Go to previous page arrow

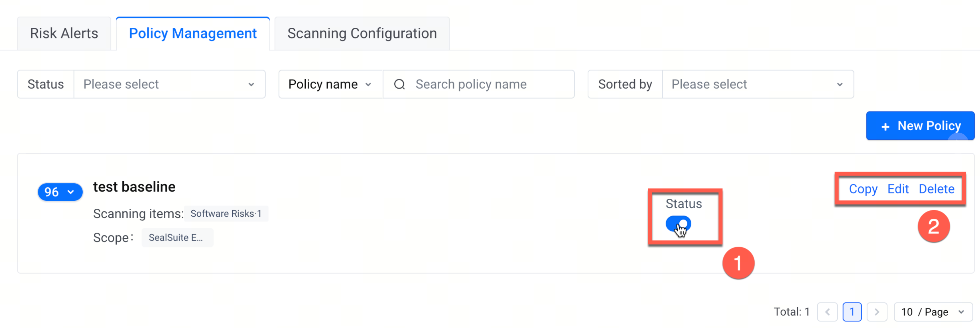click(x=827, y=312)
